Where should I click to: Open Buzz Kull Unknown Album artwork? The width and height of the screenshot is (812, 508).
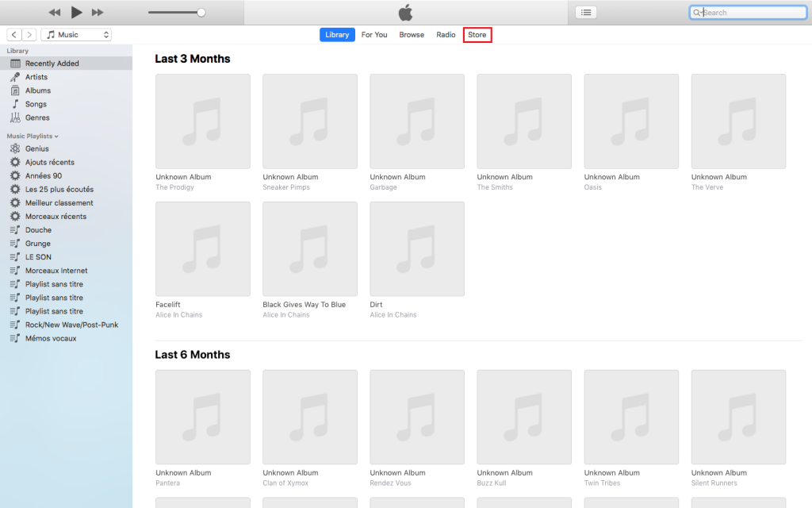click(525, 418)
